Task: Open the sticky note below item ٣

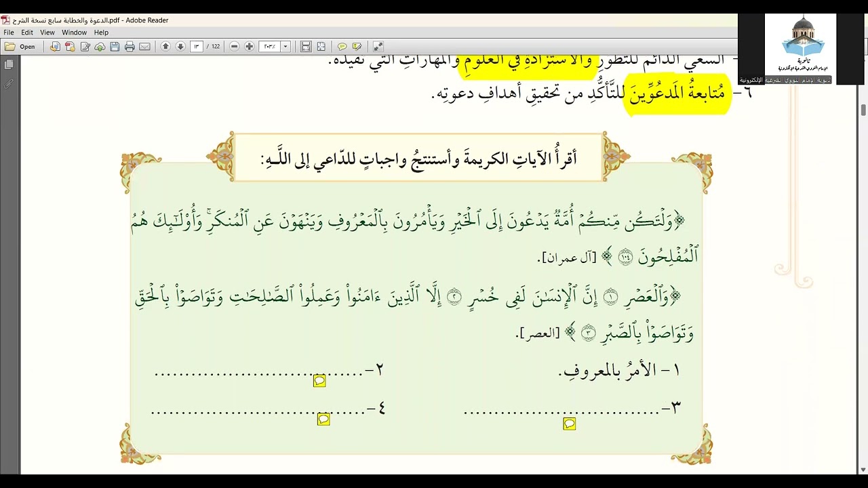Action: (x=570, y=424)
